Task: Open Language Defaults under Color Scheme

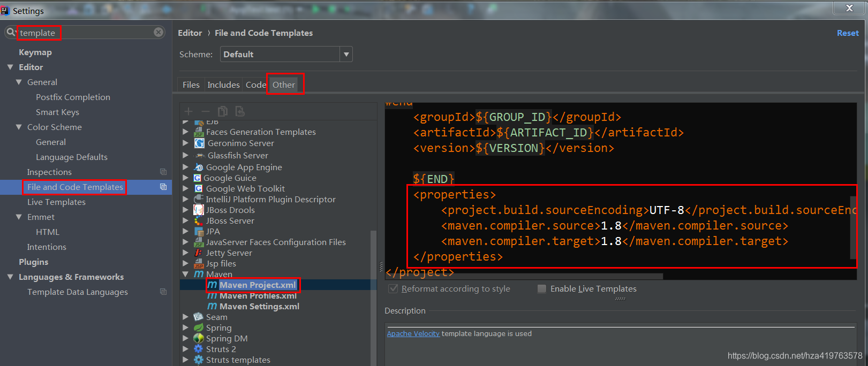Action: 72,157
